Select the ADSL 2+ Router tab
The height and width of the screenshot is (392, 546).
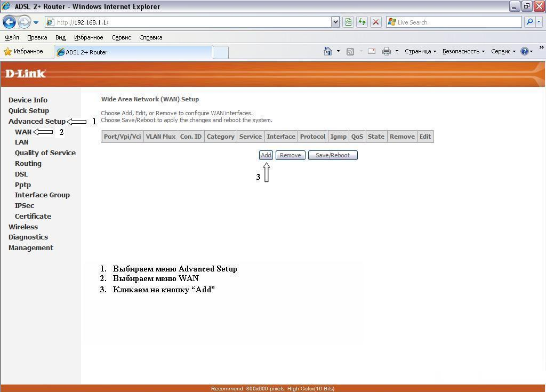pos(134,52)
